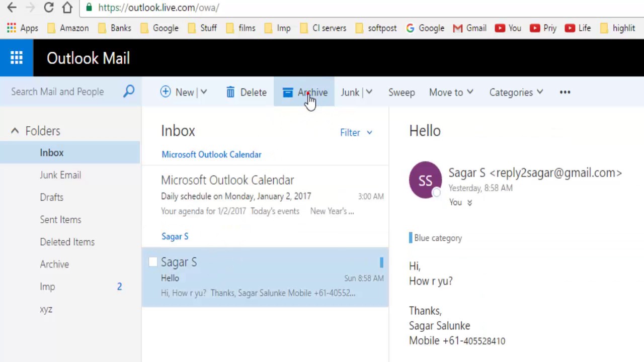This screenshot has width=644, height=362.
Task: Open the app launcher waffle icon
Action: pos(17,58)
